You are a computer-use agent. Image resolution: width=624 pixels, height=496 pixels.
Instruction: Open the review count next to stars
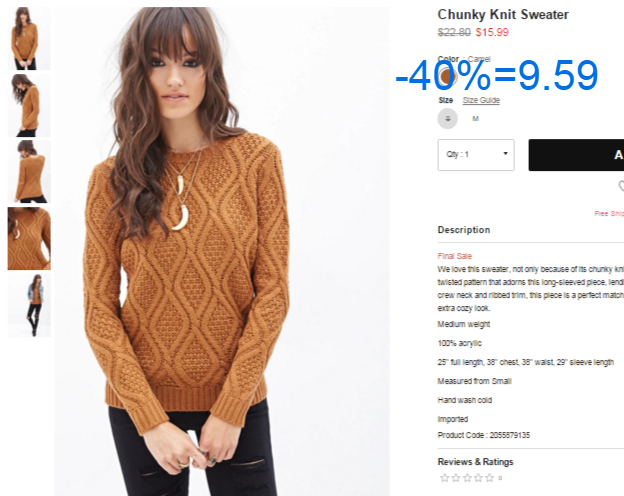tap(500, 478)
